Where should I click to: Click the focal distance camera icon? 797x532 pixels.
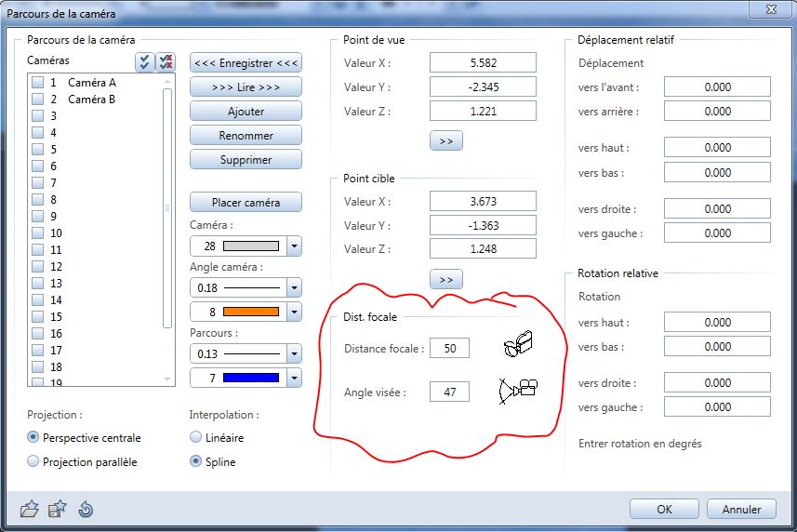coord(518,344)
